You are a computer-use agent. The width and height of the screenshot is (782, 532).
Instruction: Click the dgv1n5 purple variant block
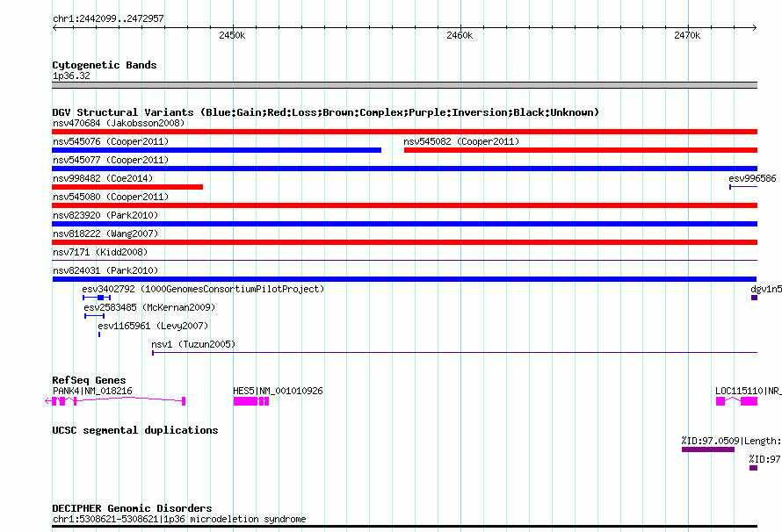click(754, 298)
